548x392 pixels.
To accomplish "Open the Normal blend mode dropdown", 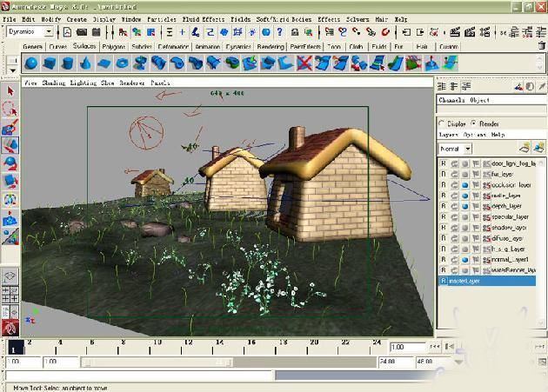I will 468,149.
